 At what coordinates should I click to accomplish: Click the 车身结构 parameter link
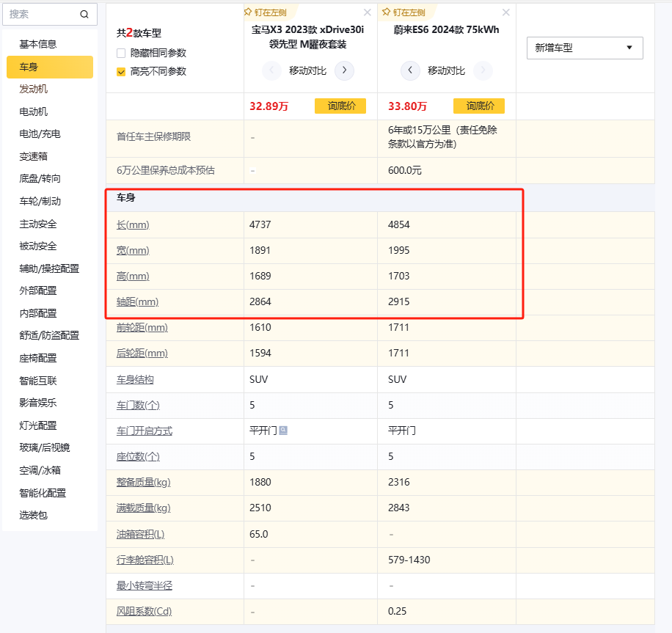click(x=135, y=379)
